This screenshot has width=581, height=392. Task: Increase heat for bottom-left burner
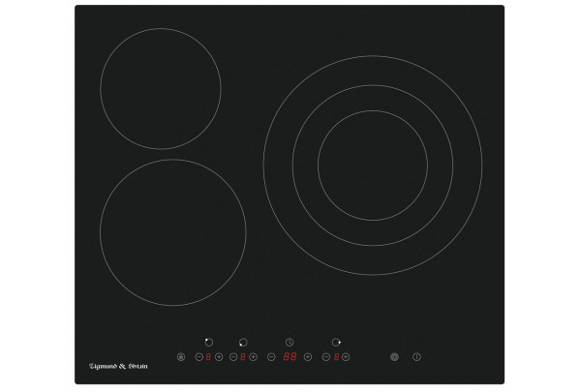tap(253, 357)
